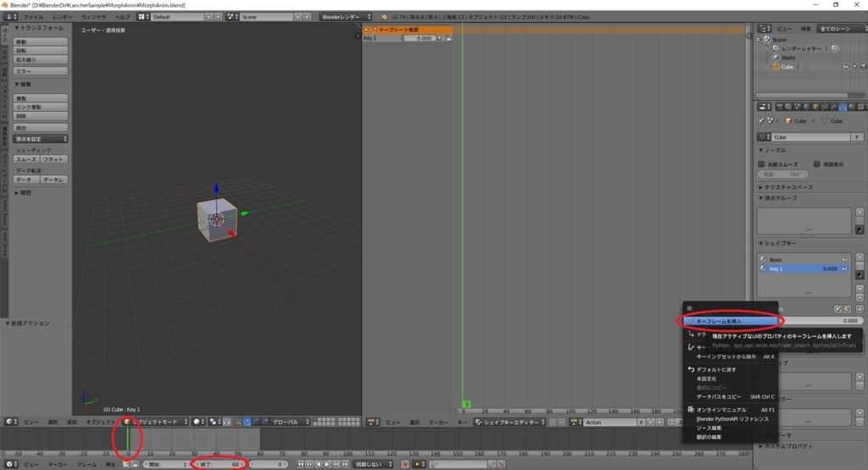Add a vertex group with plus button
The width and height of the screenshot is (868, 470).
tap(860, 212)
